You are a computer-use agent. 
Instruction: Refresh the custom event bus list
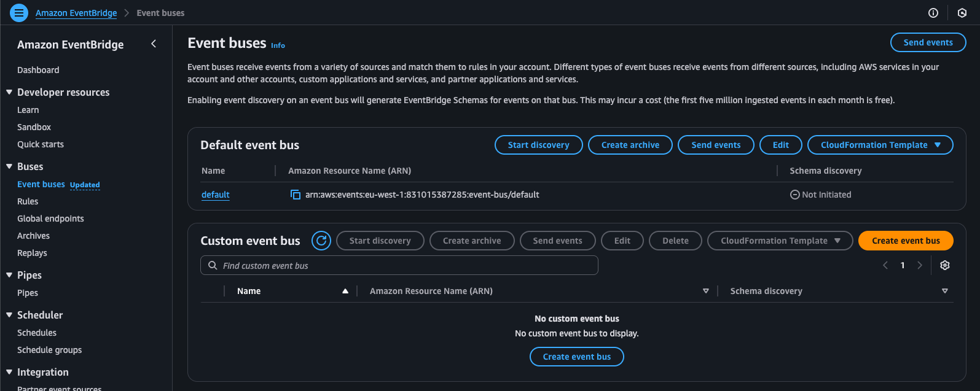click(321, 241)
